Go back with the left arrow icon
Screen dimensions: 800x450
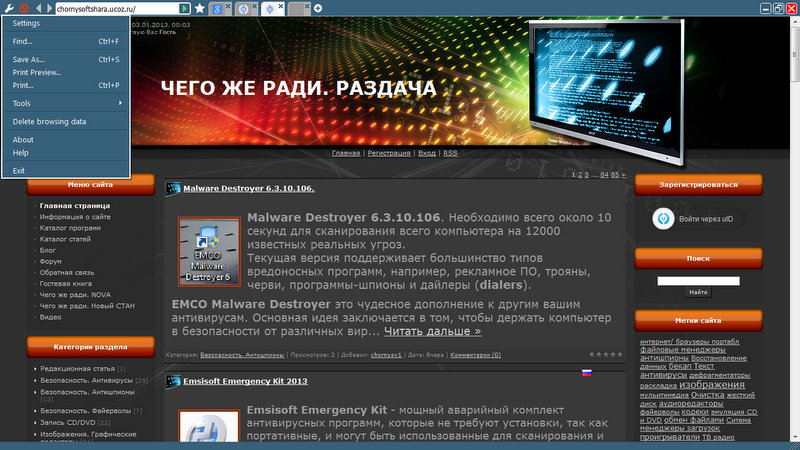(39, 8)
